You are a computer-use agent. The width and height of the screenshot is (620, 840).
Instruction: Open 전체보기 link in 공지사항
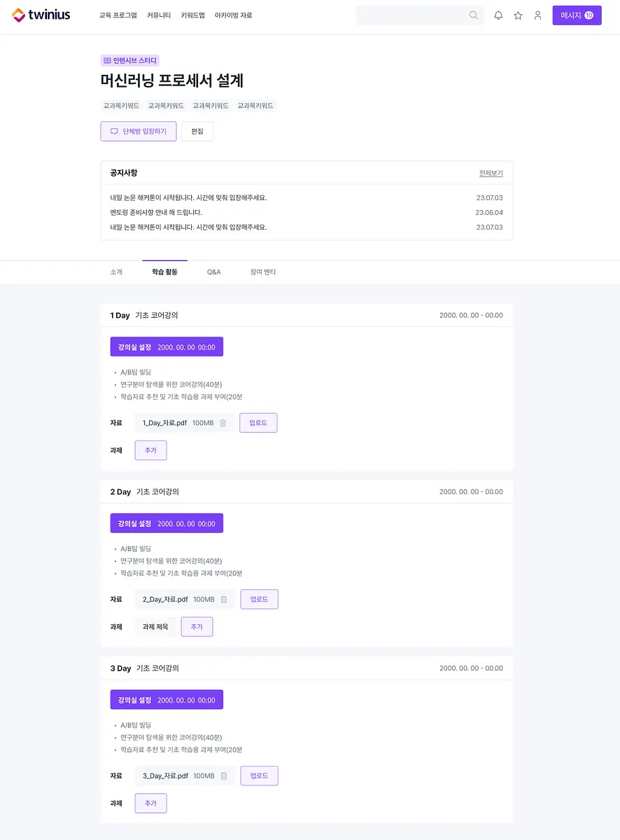click(491, 173)
